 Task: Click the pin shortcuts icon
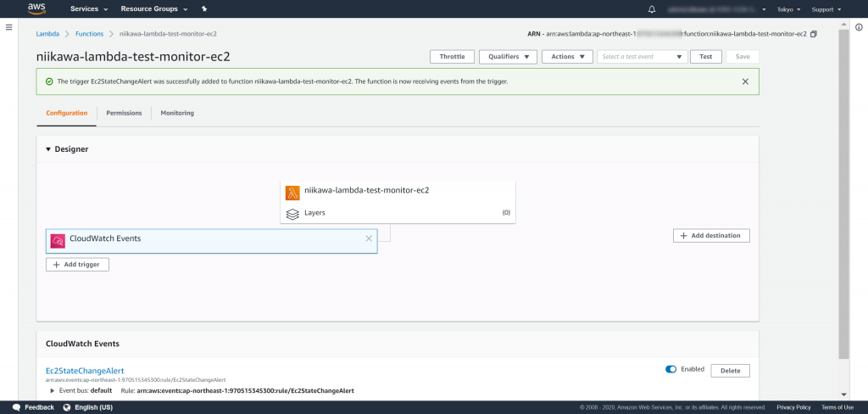point(204,8)
